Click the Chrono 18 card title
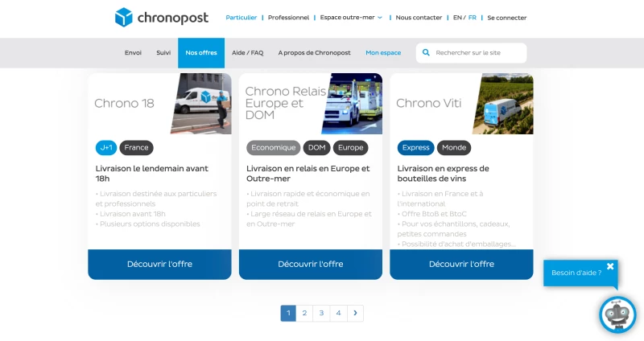 pyautogui.click(x=124, y=104)
